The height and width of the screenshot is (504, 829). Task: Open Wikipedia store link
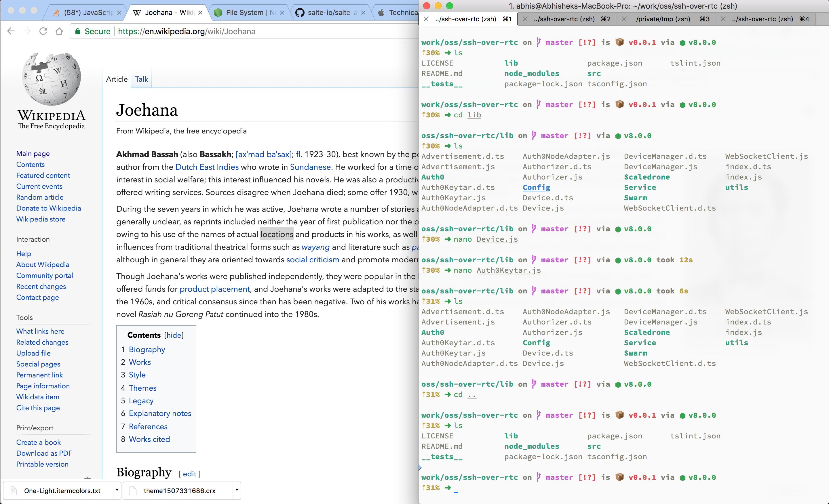pyautogui.click(x=41, y=219)
